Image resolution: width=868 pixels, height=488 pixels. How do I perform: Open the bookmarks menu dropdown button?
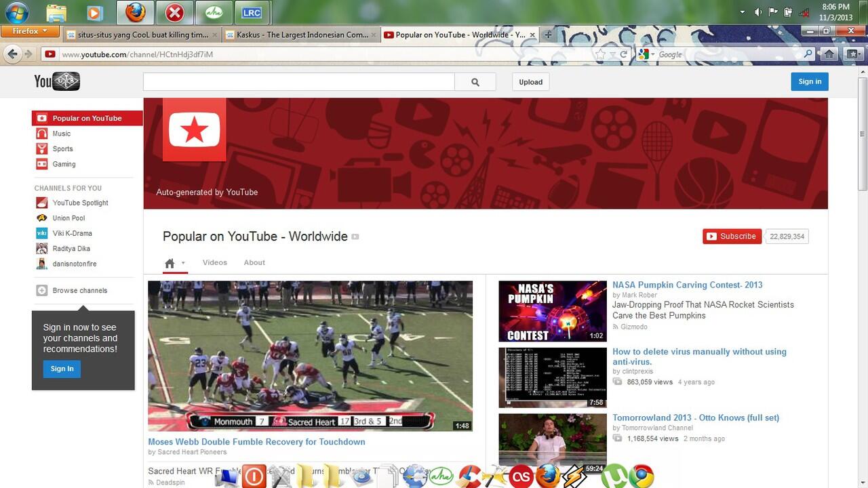click(x=852, y=54)
